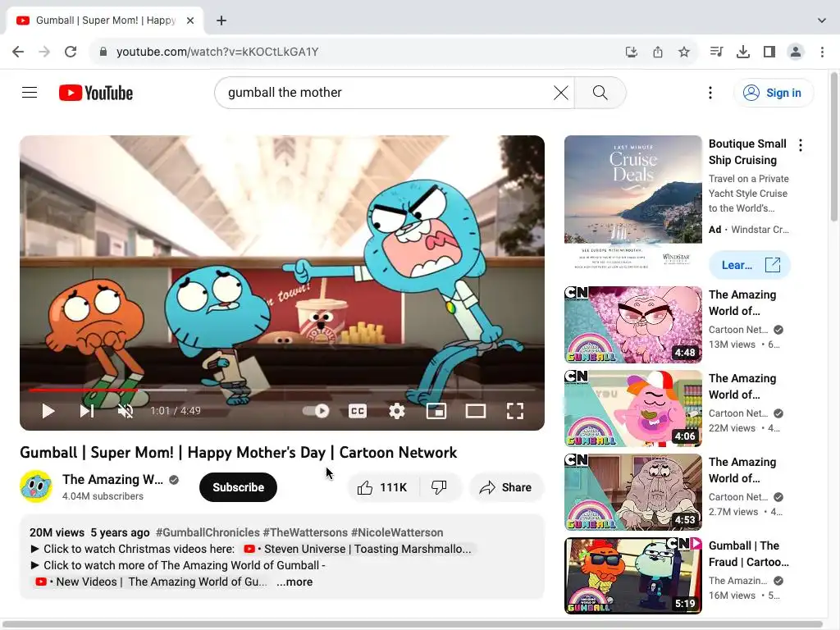Click the vertical page scrollbar
Viewport: 840px width, 630px height.
[x=834, y=148]
